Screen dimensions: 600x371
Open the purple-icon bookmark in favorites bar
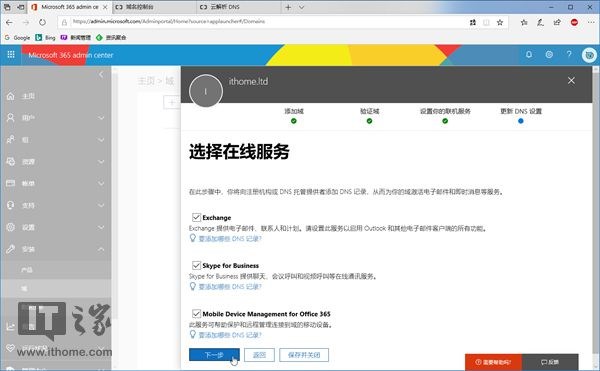pos(76,37)
